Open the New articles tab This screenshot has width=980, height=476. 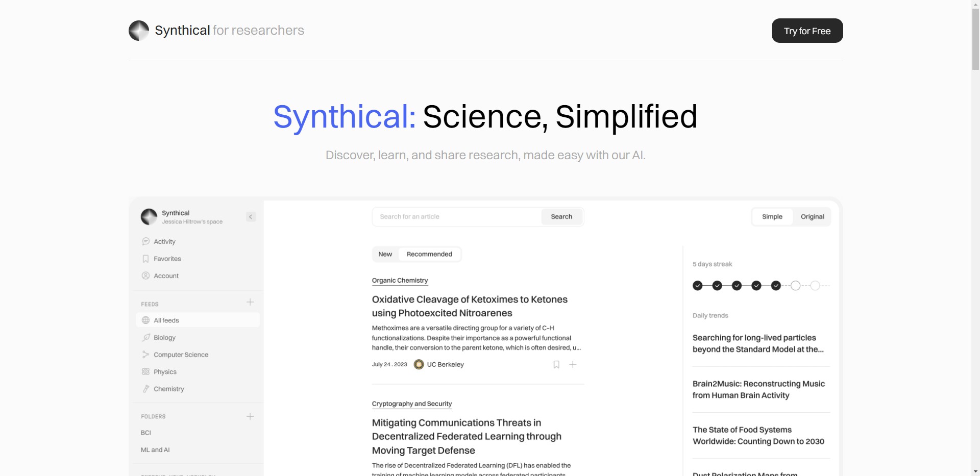(x=385, y=254)
